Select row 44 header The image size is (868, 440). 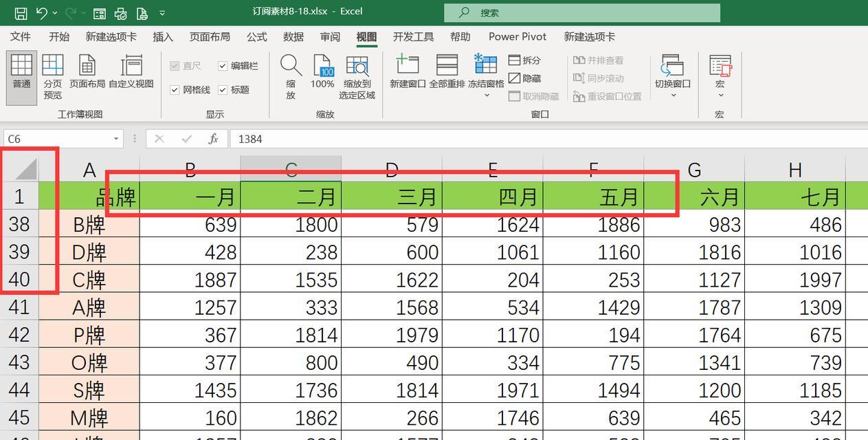[19, 390]
